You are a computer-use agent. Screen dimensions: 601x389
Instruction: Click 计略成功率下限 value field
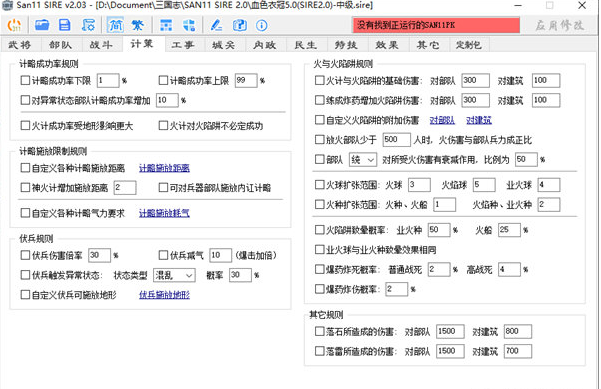click(108, 80)
